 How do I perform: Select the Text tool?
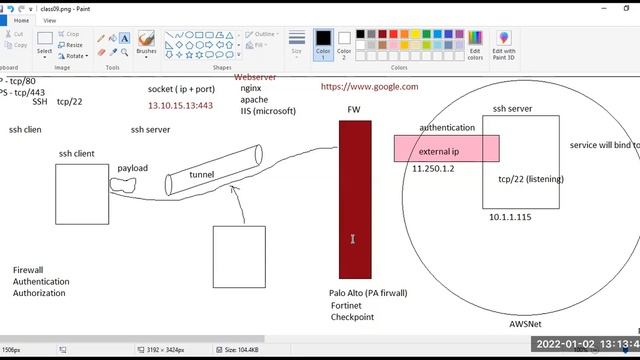tap(124, 38)
